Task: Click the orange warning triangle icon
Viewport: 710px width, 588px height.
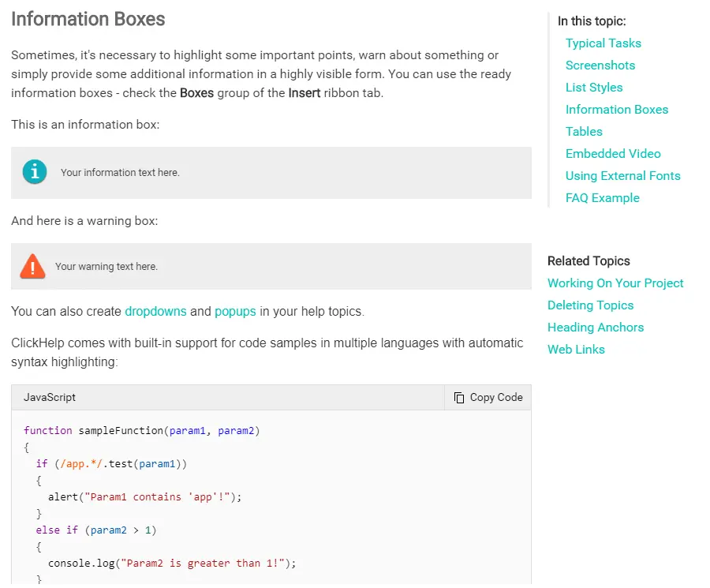Action: [32, 267]
